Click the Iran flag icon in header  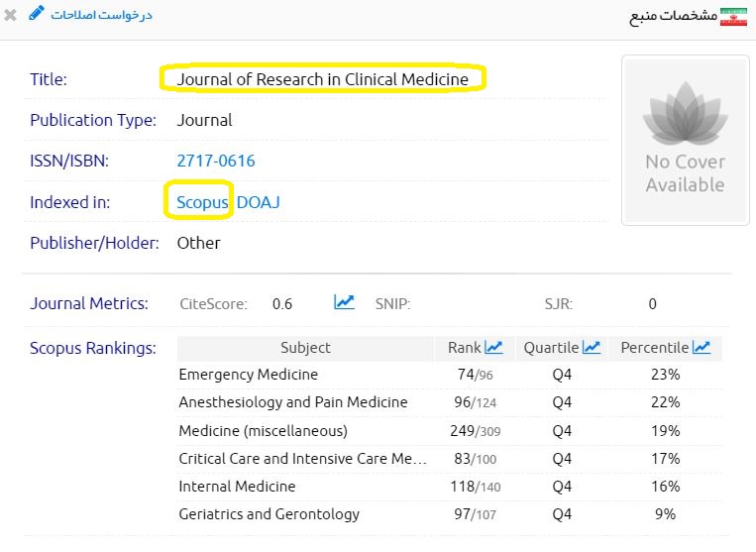[733, 17]
